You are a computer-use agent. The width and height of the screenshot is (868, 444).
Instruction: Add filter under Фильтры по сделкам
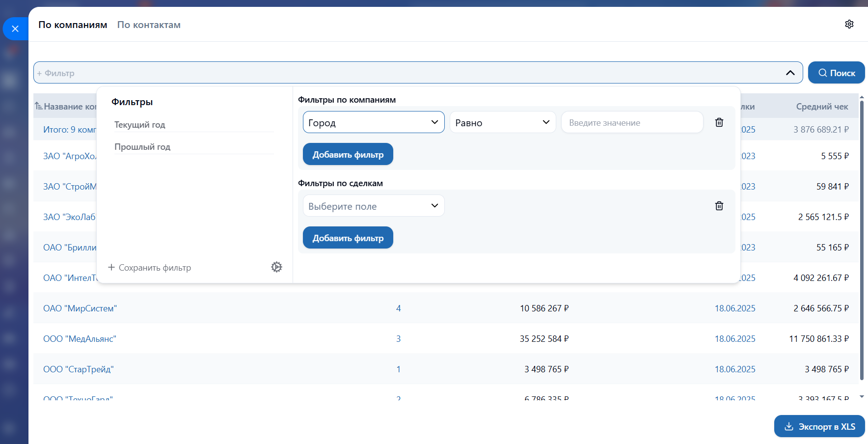coord(348,238)
